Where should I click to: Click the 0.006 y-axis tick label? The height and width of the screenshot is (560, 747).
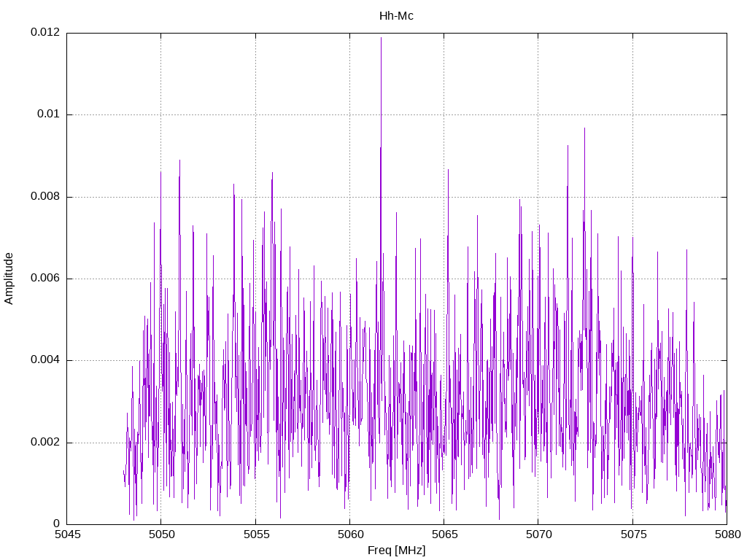(45, 278)
